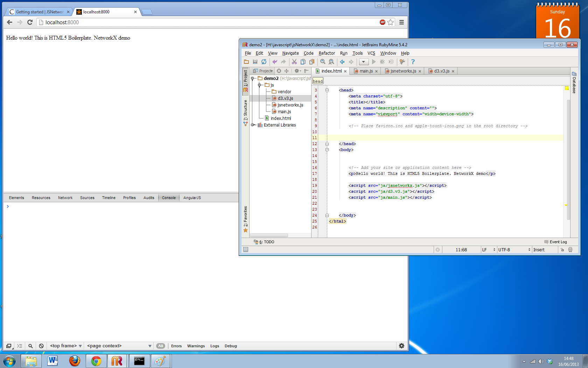Image resolution: width=588 pixels, height=368 pixels.
Task: Click Scroll from Source target icon in Project panel
Action: tap(279, 71)
